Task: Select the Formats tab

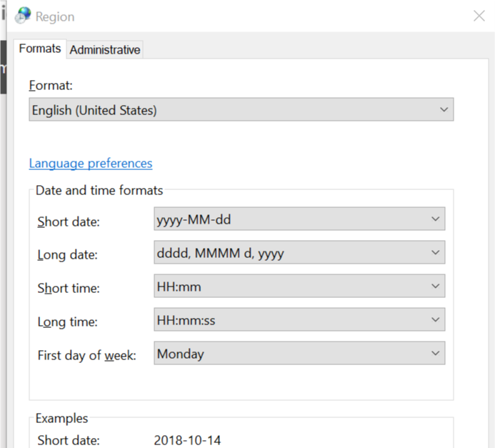Action: click(x=40, y=49)
